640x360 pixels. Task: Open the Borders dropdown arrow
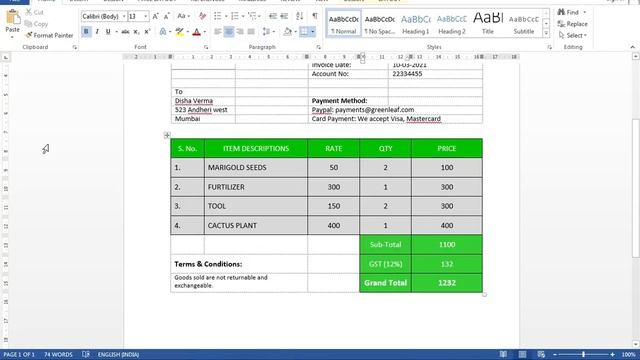[313, 31]
